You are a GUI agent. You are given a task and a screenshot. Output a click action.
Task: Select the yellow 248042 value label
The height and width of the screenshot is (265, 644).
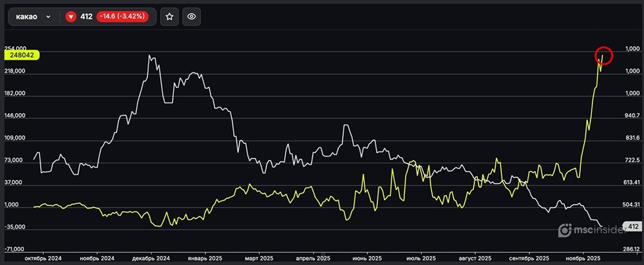tap(23, 56)
